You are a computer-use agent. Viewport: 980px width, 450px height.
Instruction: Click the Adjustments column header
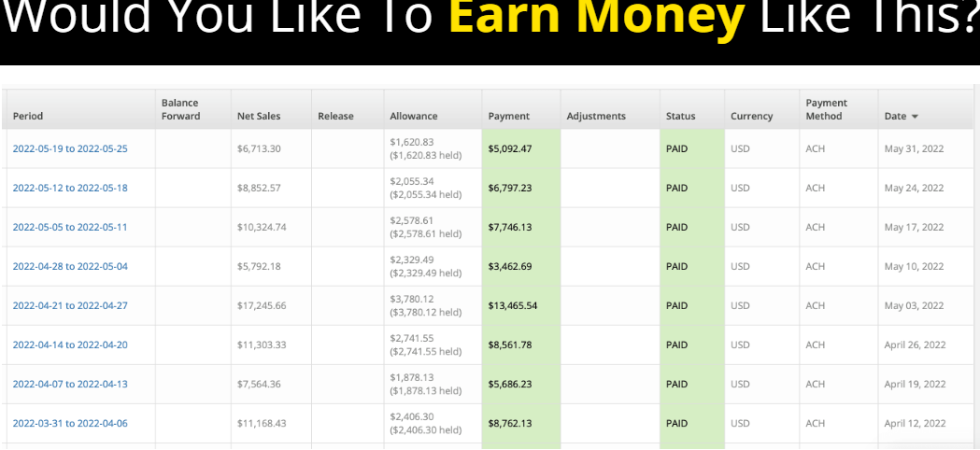coord(596,117)
